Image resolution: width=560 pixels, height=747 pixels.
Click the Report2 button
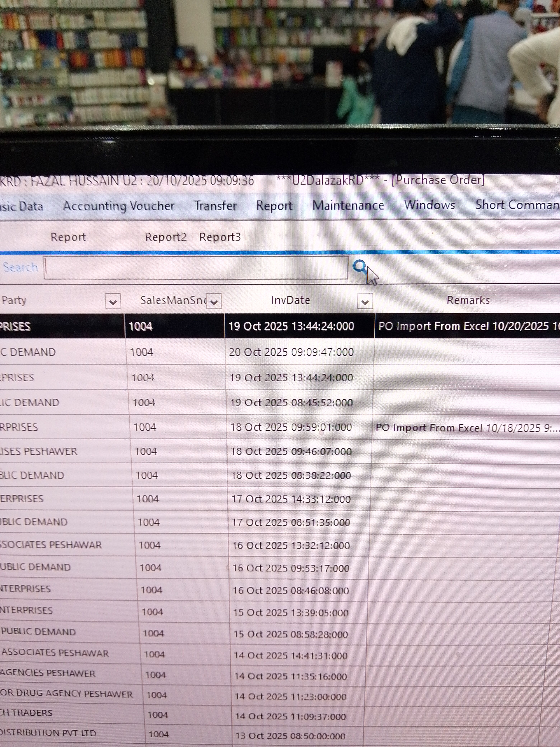click(165, 237)
